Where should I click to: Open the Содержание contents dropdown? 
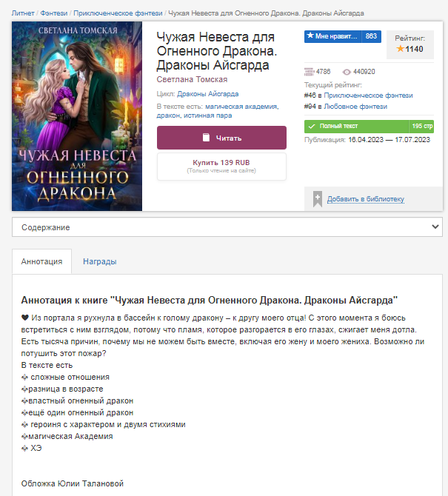(227, 227)
